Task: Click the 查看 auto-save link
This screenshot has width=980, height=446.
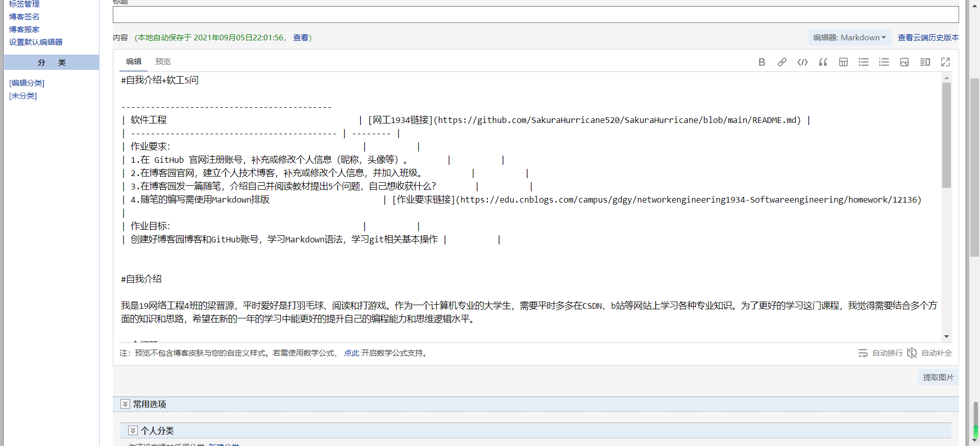Action: click(301, 37)
